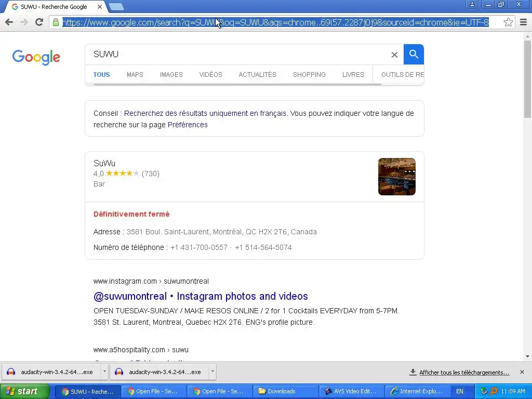Click www.a5hospitality.com › suwu breadcrumb
Image resolution: width=532 pixels, height=399 pixels.
(x=141, y=350)
